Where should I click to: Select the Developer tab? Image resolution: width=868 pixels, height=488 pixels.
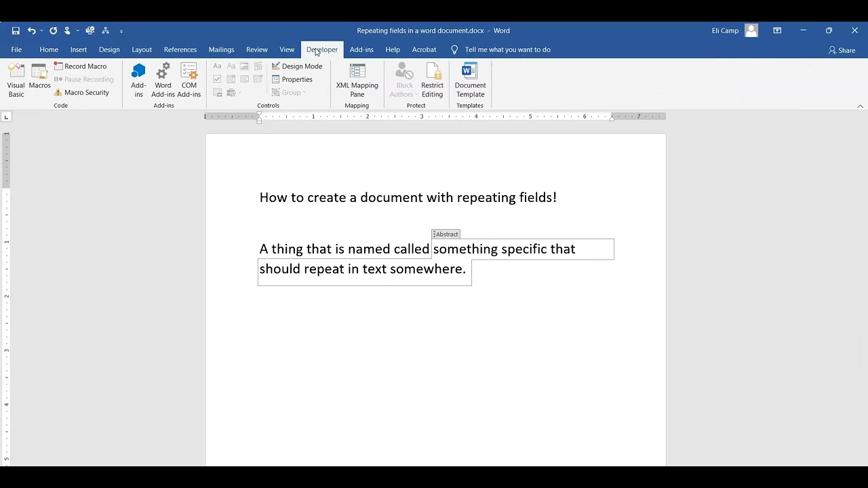coord(322,49)
